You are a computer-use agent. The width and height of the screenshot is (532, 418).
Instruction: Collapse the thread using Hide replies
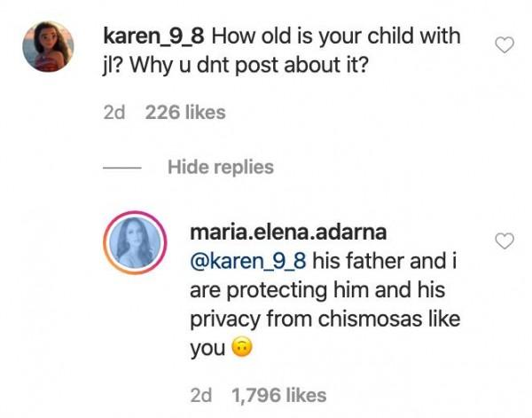tap(221, 166)
